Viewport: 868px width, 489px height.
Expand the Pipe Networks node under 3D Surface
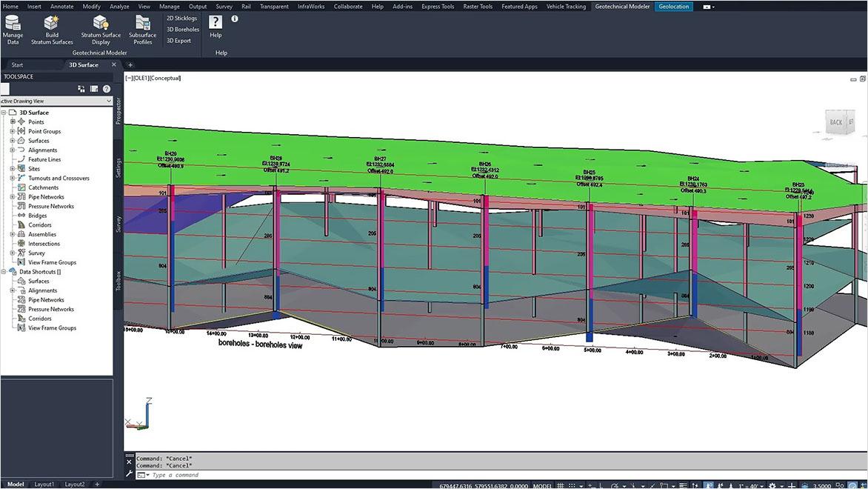12,196
